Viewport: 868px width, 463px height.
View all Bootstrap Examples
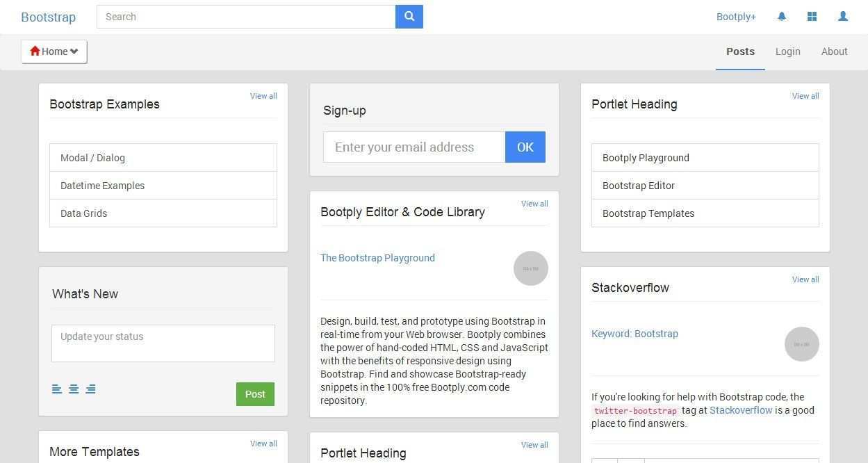coord(263,96)
